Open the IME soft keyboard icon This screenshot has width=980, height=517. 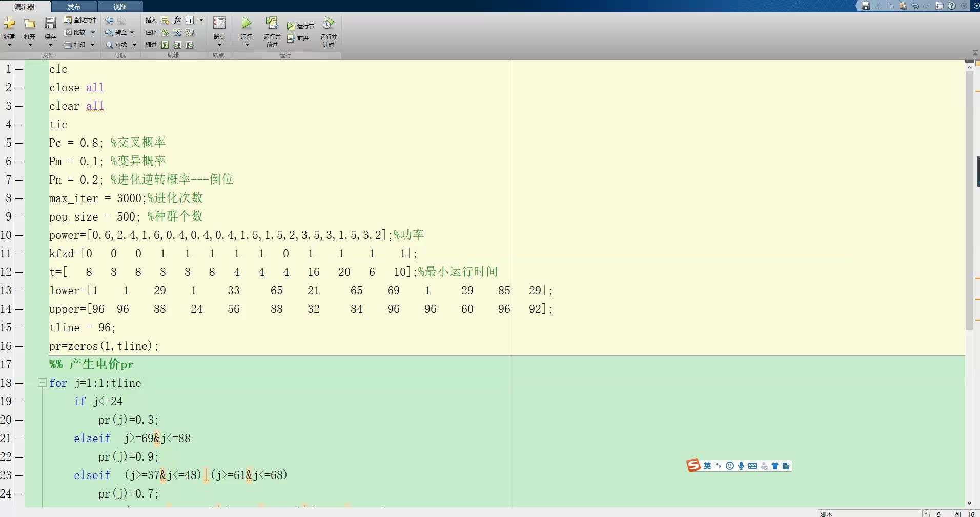tap(752, 466)
